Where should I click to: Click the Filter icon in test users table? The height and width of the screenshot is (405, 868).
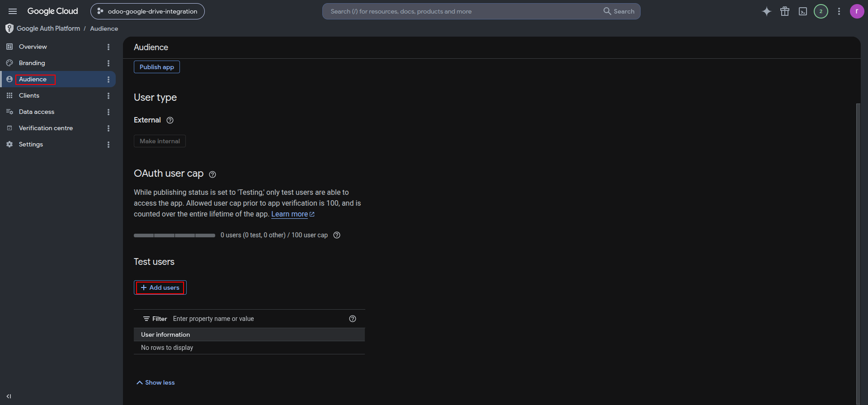tap(146, 319)
